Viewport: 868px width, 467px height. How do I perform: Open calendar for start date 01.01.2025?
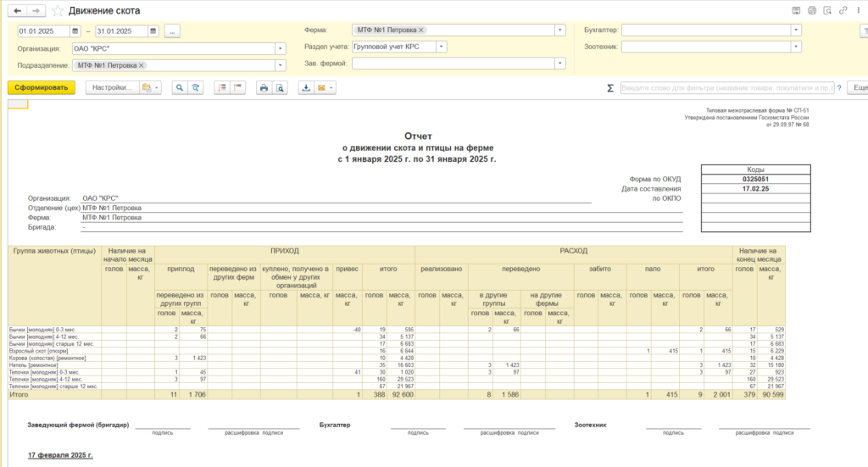(75, 31)
